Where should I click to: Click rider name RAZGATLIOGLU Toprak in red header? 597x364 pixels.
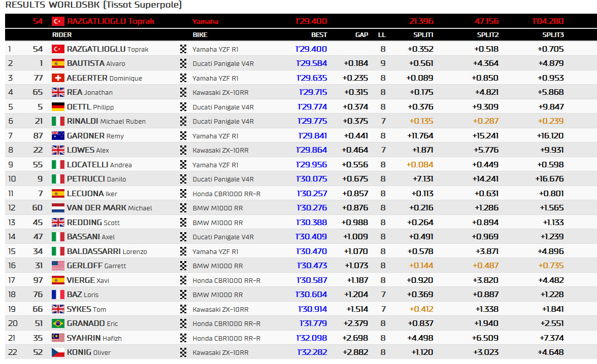click(111, 21)
